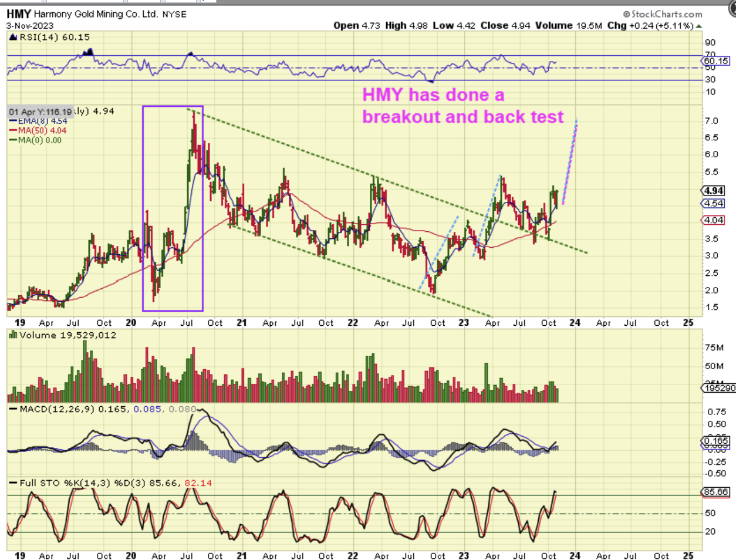This screenshot has height=560, width=736.
Task: Click the blue 4.54 EMA tag on the right axis
Action: (x=714, y=204)
